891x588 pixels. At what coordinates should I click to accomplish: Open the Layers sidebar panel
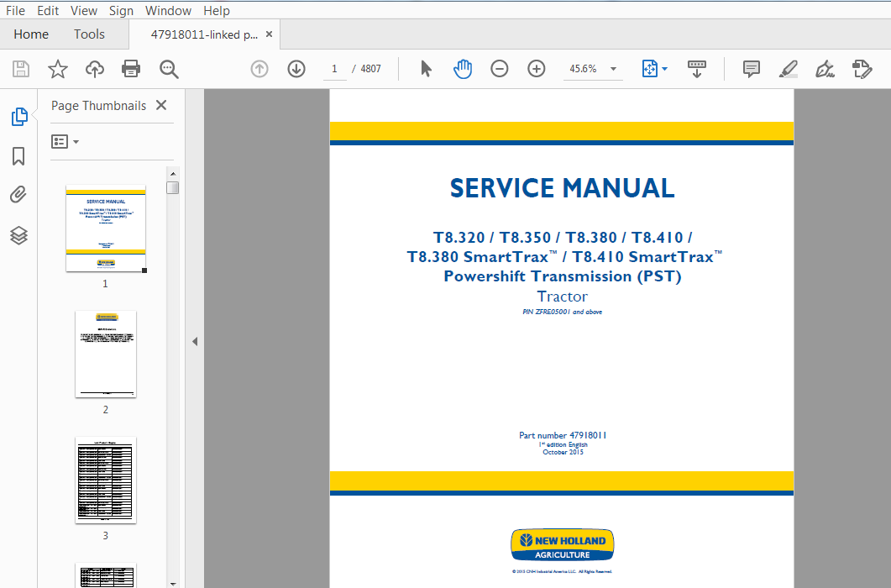coord(18,235)
